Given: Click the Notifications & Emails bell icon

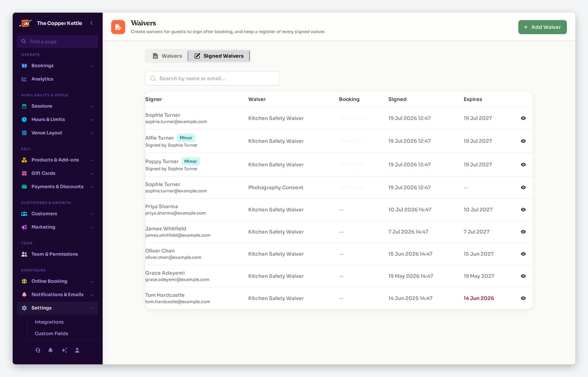Looking at the screenshot, I should point(25,295).
